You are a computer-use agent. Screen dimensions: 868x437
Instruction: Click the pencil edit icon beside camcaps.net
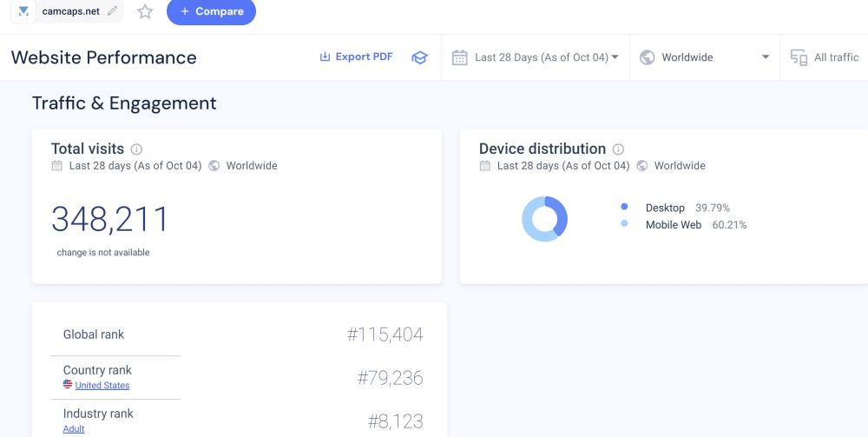112,11
